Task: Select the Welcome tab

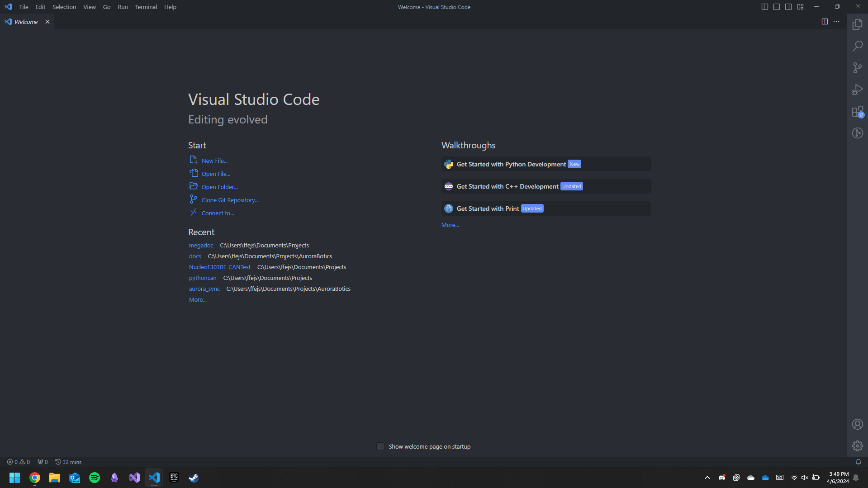Action: (26, 21)
